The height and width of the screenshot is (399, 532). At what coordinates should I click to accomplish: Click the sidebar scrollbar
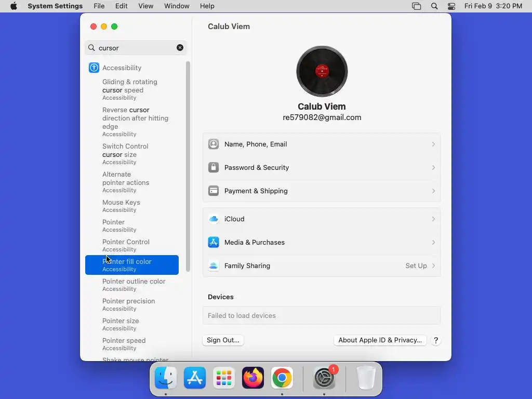click(x=188, y=166)
